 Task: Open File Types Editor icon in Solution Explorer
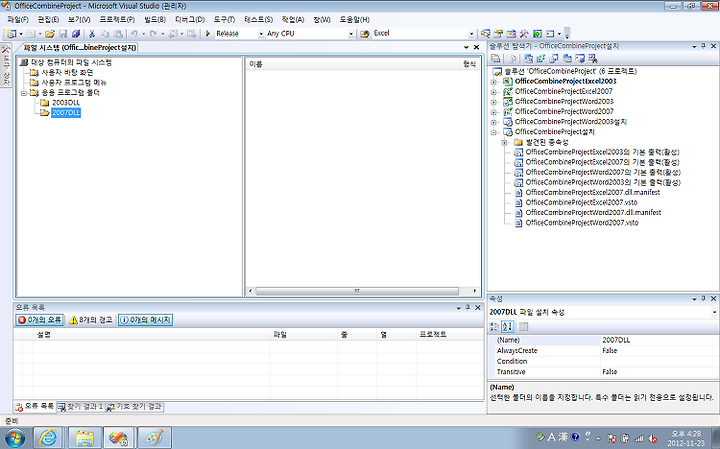click(x=554, y=58)
